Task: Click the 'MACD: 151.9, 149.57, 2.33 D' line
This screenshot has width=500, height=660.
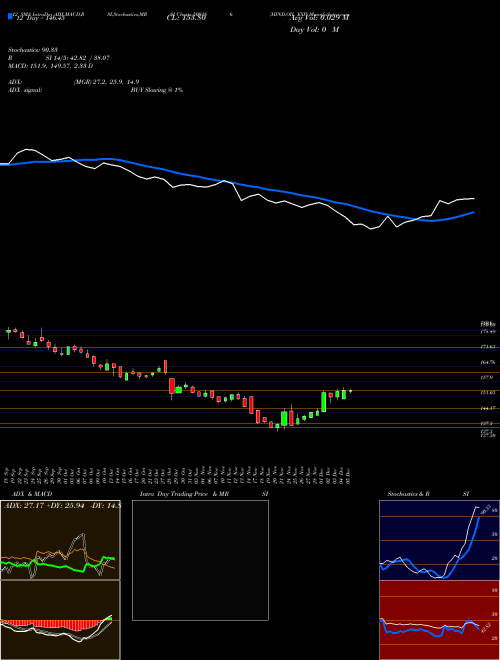Action: [x=51, y=66]
